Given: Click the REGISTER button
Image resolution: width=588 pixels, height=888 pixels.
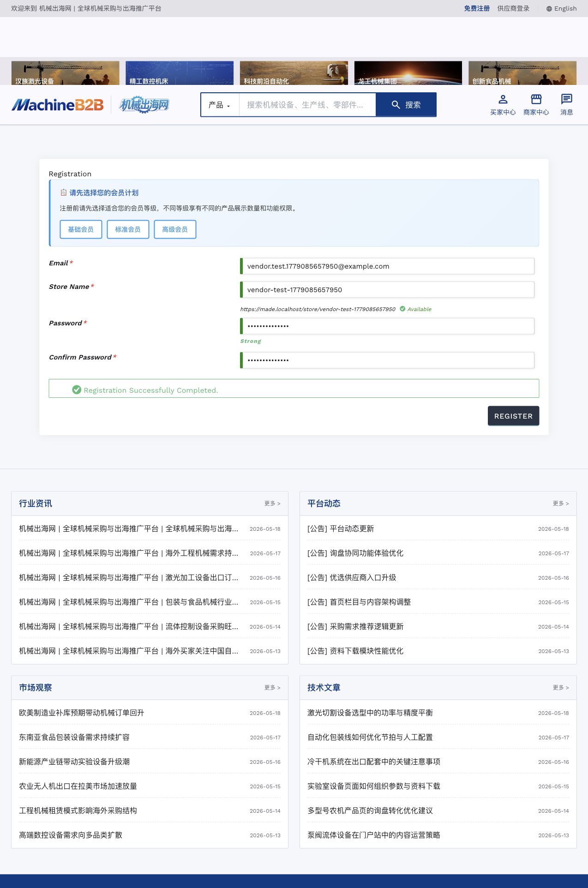Looking at the screenshot, I should click(513, 416).
